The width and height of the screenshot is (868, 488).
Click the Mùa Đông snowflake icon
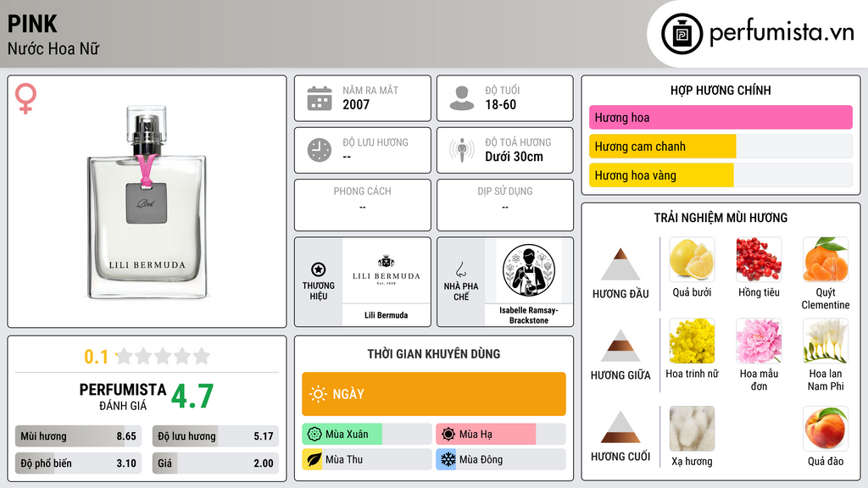point(448,460)
